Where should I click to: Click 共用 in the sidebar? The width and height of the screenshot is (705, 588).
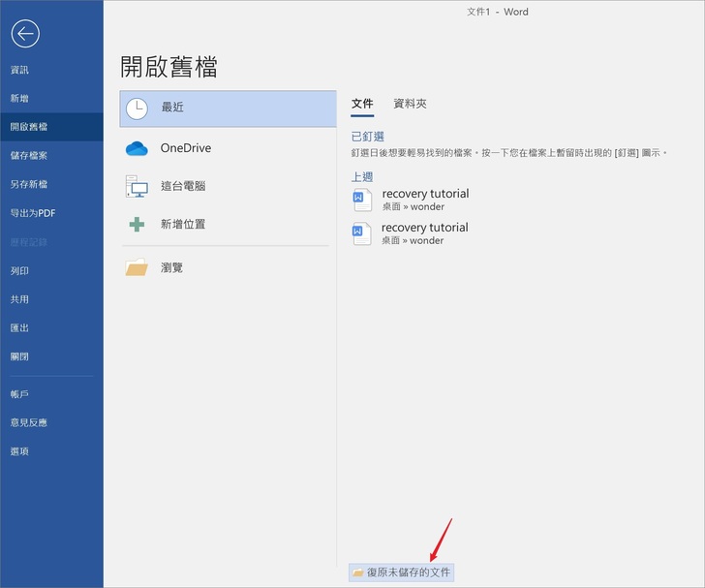tap(20, 299)
